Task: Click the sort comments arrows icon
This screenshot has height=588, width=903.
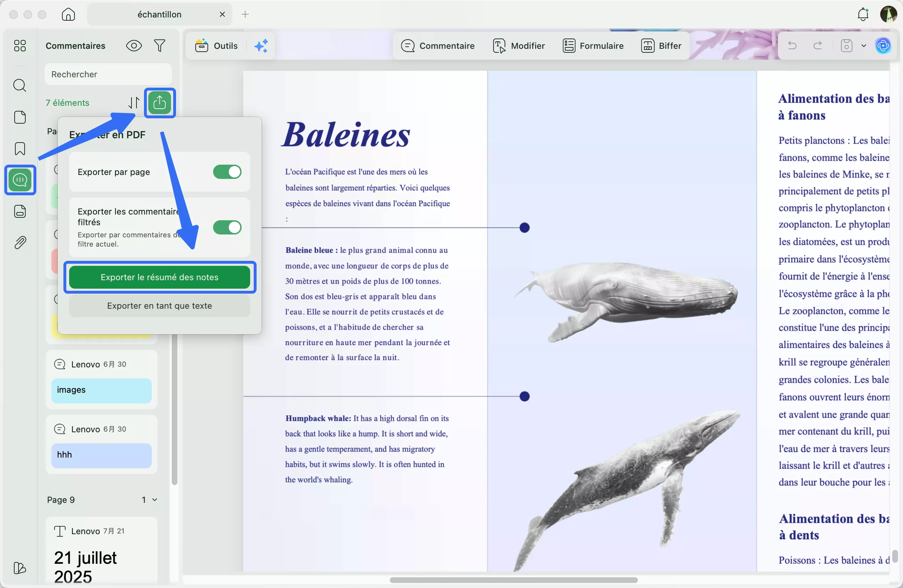Action: [134, 103]
